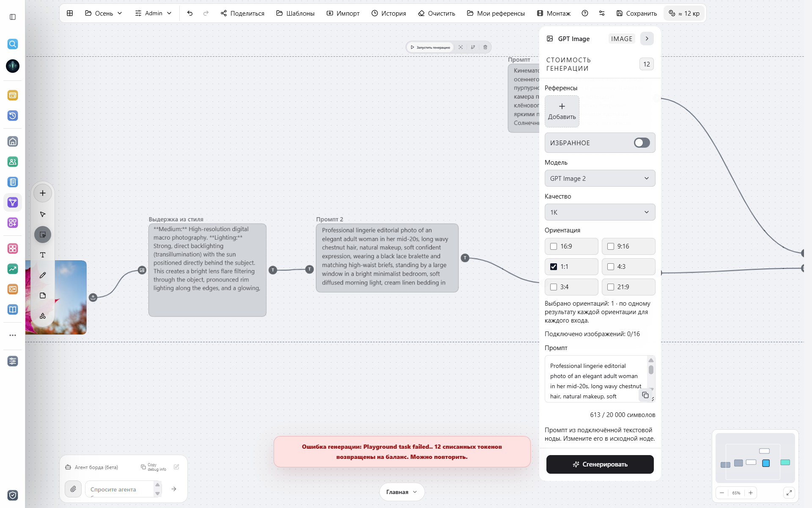Delete node using trash icon

pyautogui.click(x=485, y=47)
